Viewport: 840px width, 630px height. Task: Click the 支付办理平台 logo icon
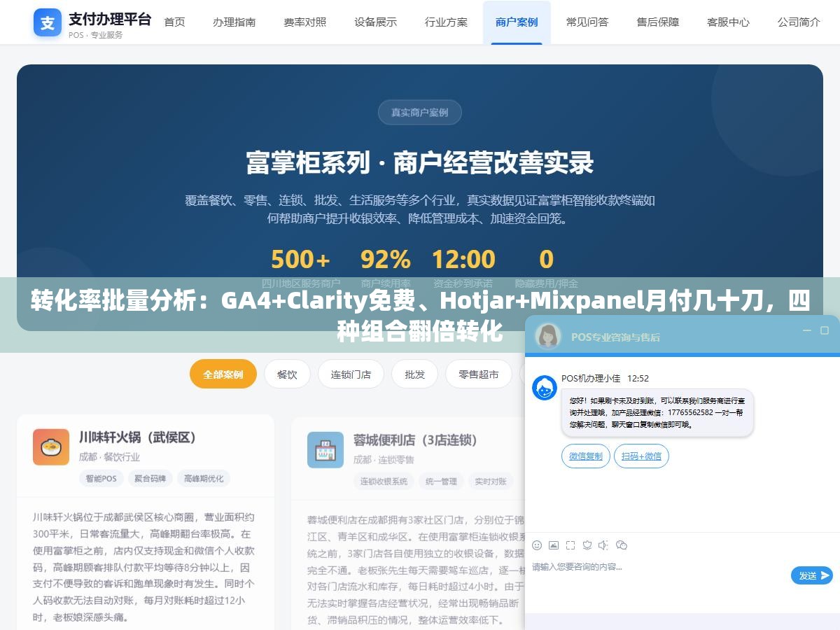48,22
